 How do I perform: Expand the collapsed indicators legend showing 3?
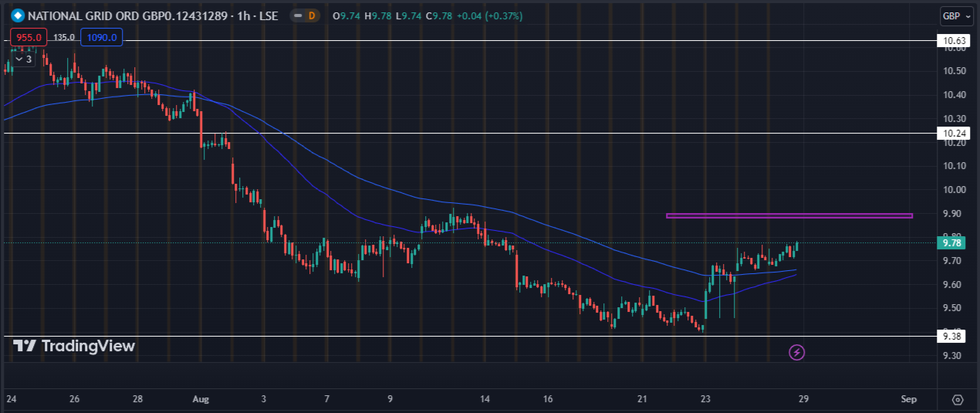[x=23, y=59]
